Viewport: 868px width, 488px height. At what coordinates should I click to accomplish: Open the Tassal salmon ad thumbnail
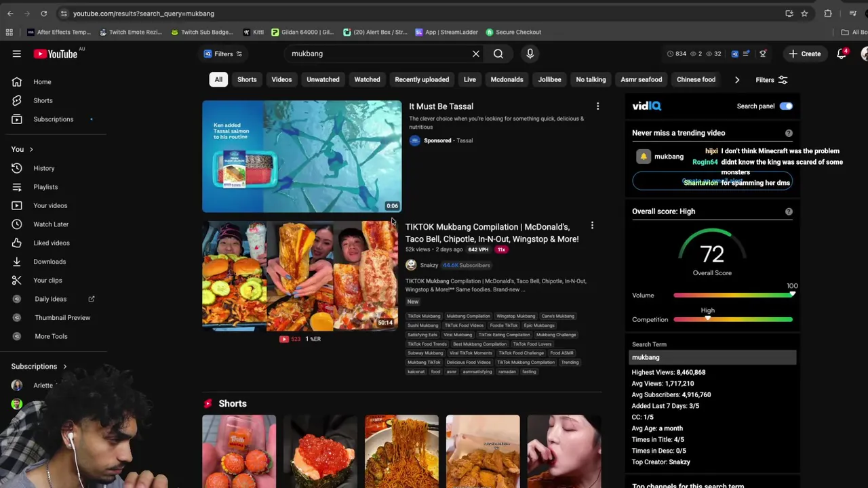(302, 157)
